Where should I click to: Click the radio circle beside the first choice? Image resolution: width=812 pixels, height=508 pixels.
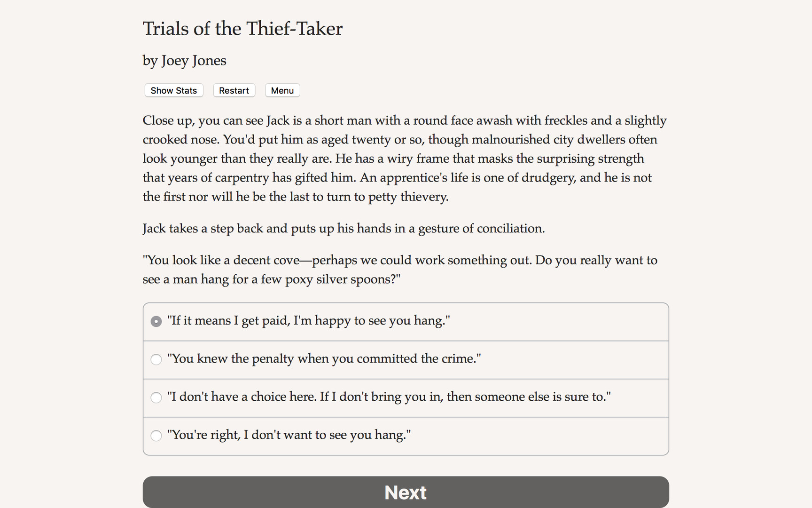tap(156, 321)
